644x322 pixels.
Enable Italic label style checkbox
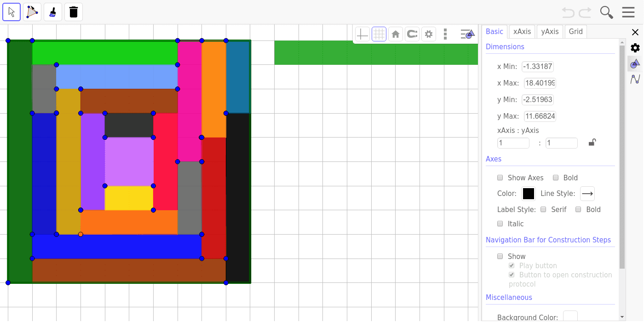tap(500, 224)
